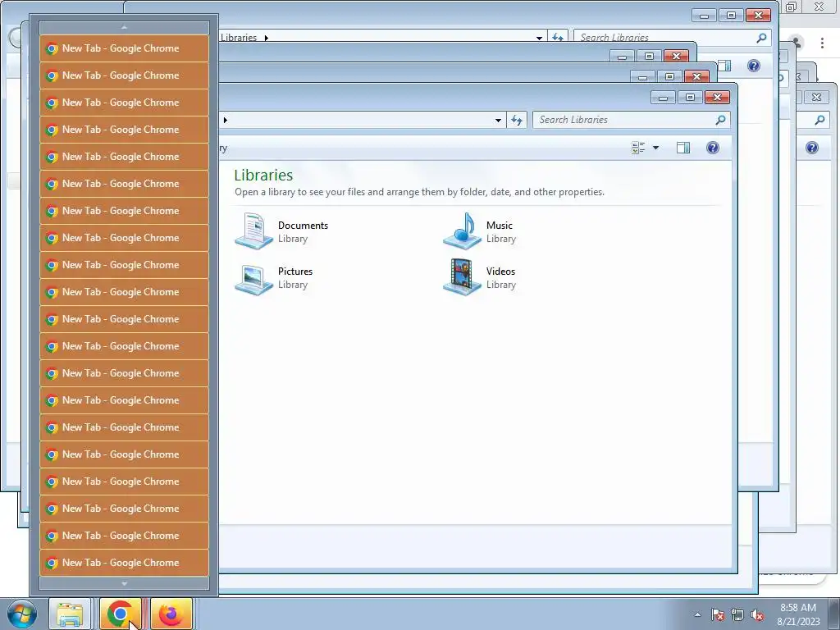Click the Google Chrome taskbar icon
This screenshot has width=840, height=630.
[x=120, y=614]
